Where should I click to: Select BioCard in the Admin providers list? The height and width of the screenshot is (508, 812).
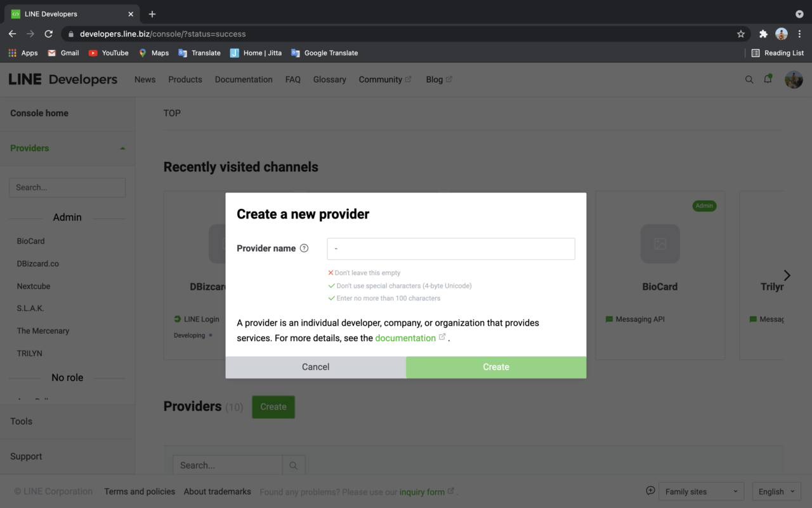[x=31, y=241]
